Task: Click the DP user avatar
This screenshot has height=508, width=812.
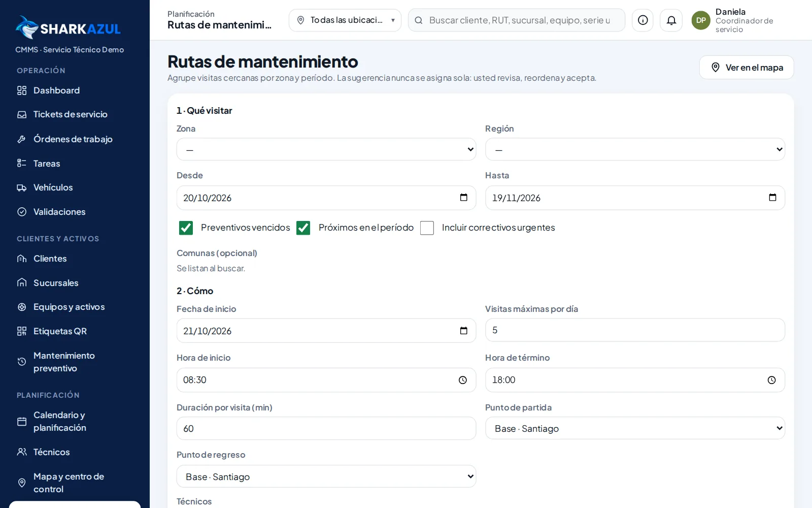Action: (x=701, y=20)
